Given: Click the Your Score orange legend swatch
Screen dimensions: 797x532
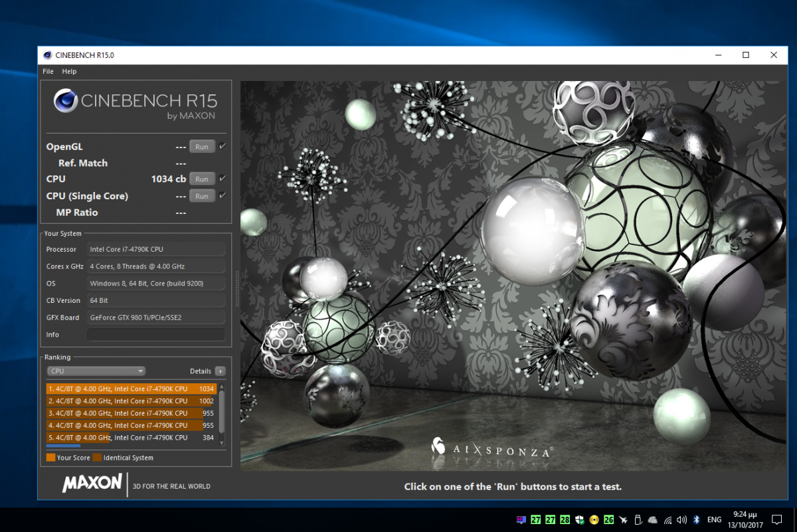Looking at the screenshot, I should (50, 458).
